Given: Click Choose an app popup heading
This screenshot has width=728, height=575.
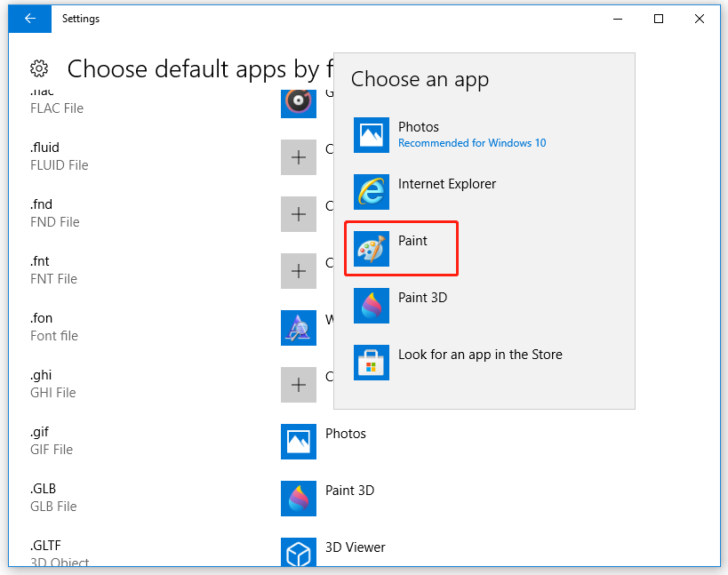Looking at the screenshot, I should click(x=420, y=79).
